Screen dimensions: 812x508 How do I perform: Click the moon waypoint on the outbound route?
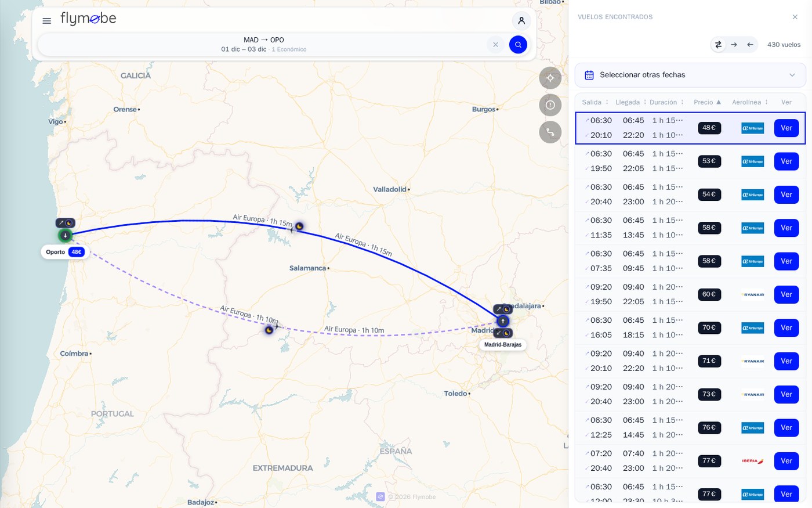299,226
